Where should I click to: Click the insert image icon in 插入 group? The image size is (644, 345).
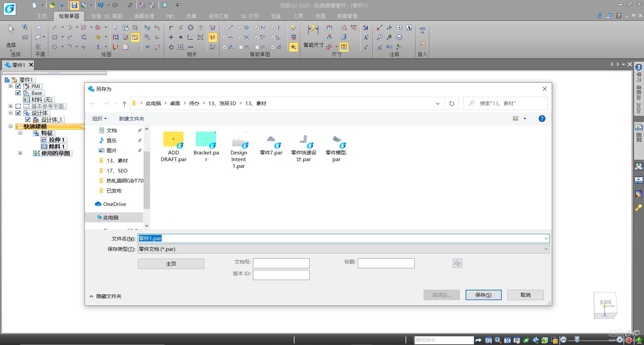[422, 43]
